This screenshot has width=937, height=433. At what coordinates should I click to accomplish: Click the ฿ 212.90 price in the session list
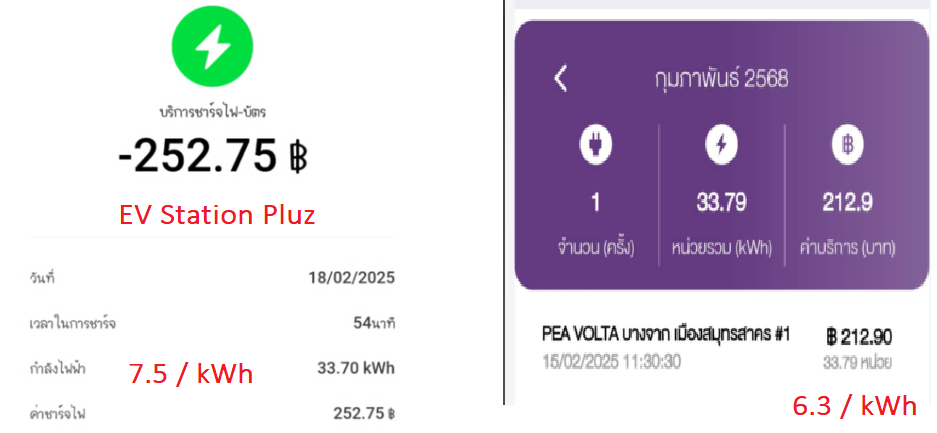[859, 337]
